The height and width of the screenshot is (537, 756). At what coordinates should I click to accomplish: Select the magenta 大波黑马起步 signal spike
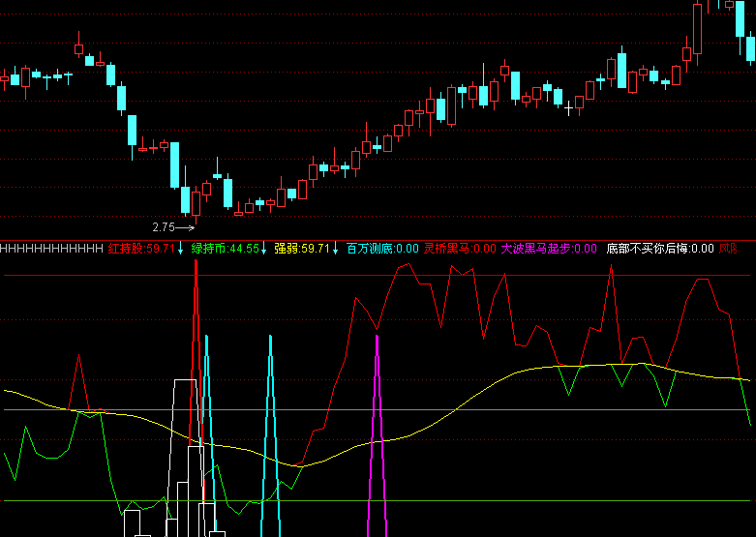click(x=378, y=435)
